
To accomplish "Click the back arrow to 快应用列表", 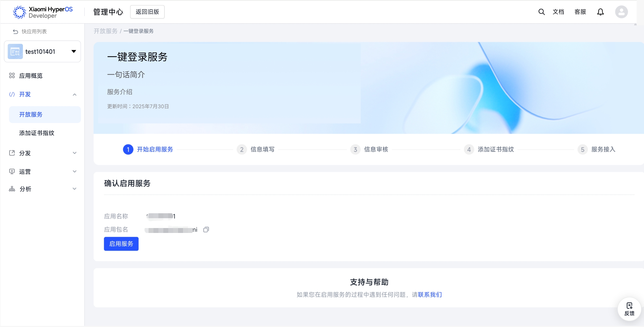I will tap(16, 32).
